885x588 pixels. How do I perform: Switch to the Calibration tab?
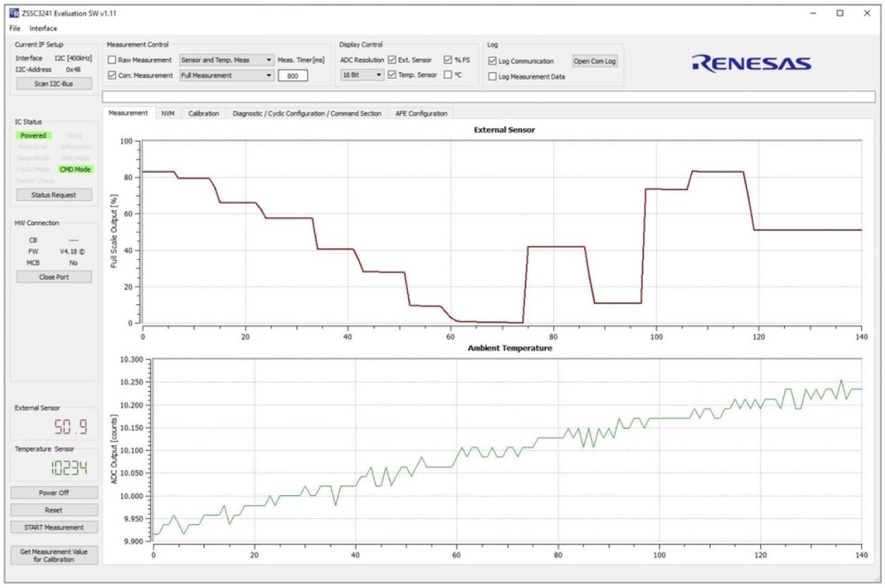click(203, 113)
